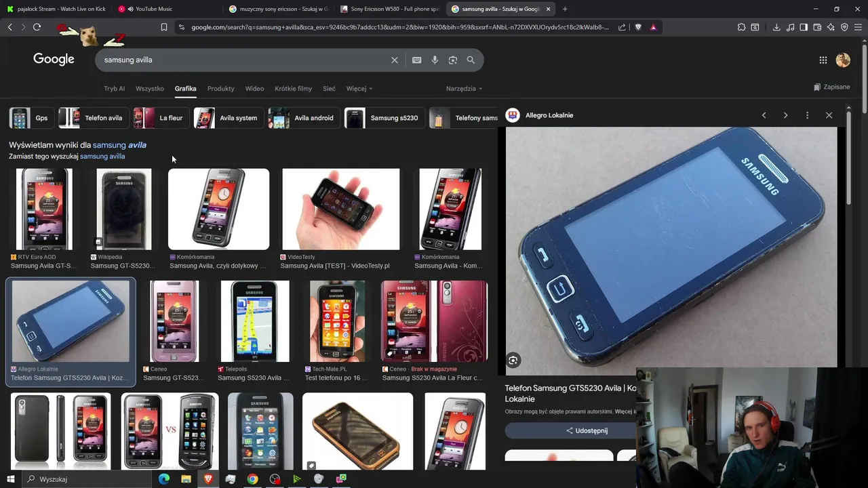
Task: Open Brave Wallet
Action: click(x=817, y=27)
